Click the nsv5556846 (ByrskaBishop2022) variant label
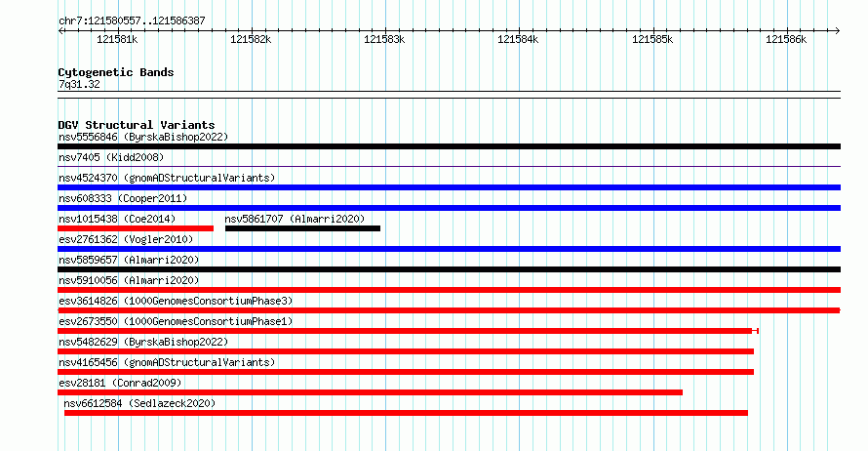Screen dimensions: 868x451 [143, 137]
